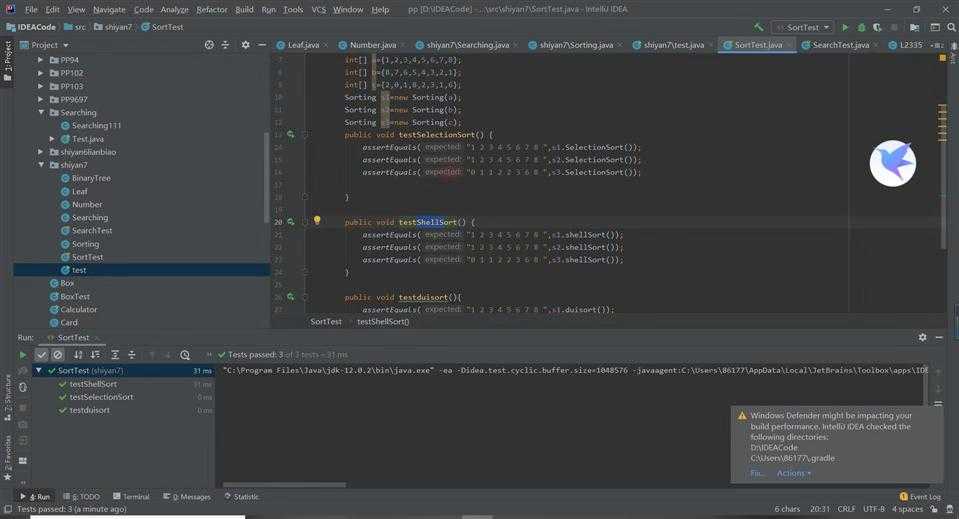
Task: Expand the PP94 folder
Action: point(40,60)
